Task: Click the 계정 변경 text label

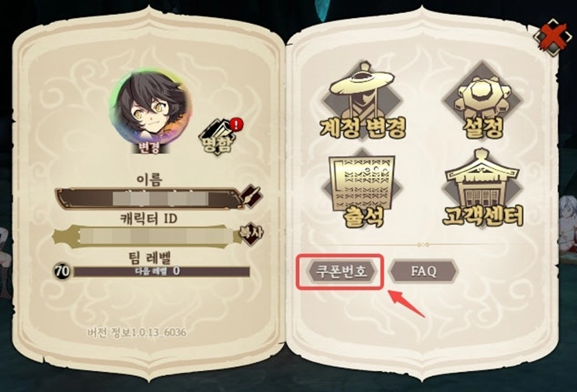Action: [x=363, y=128]
